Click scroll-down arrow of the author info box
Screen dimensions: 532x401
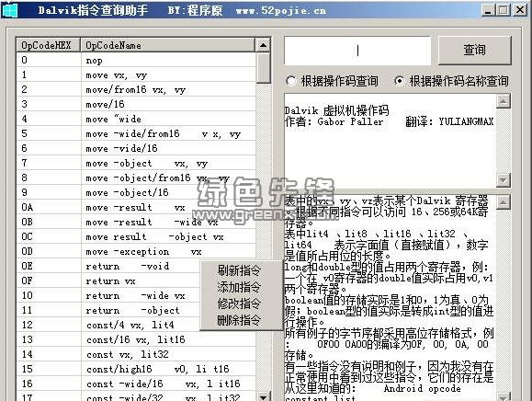(504, 180)
